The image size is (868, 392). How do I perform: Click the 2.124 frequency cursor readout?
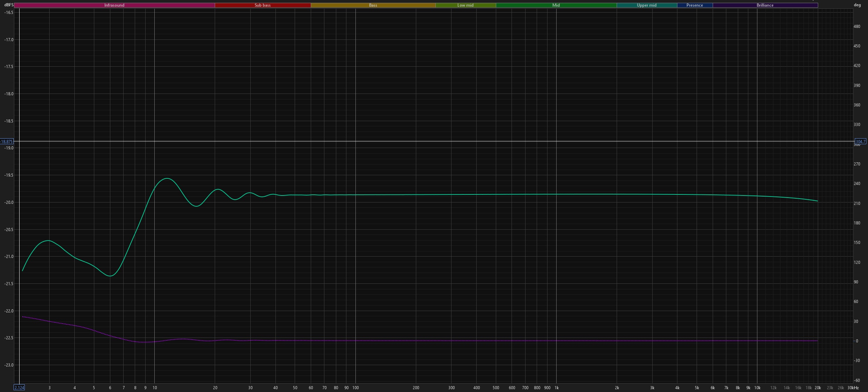pos(19,387)
